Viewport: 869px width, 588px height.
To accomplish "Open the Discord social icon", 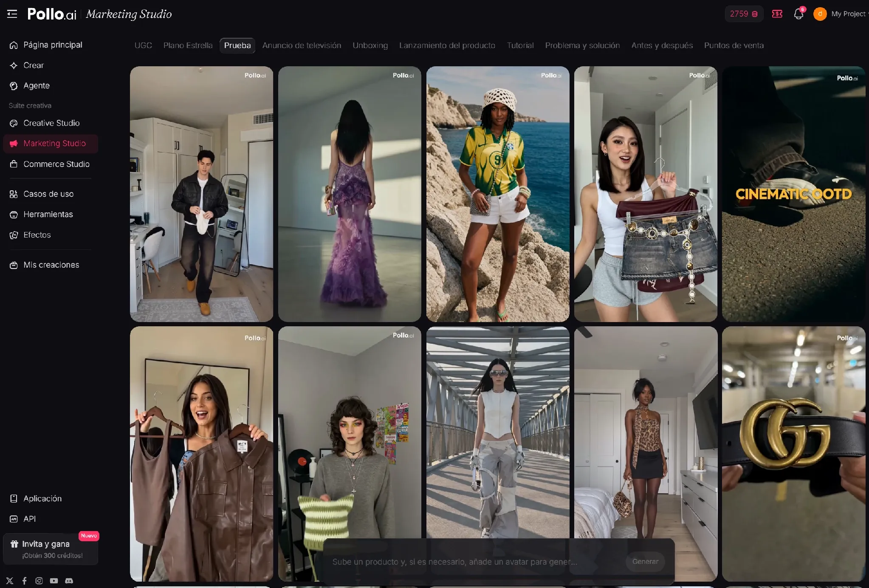I will [x=69, y=581].
